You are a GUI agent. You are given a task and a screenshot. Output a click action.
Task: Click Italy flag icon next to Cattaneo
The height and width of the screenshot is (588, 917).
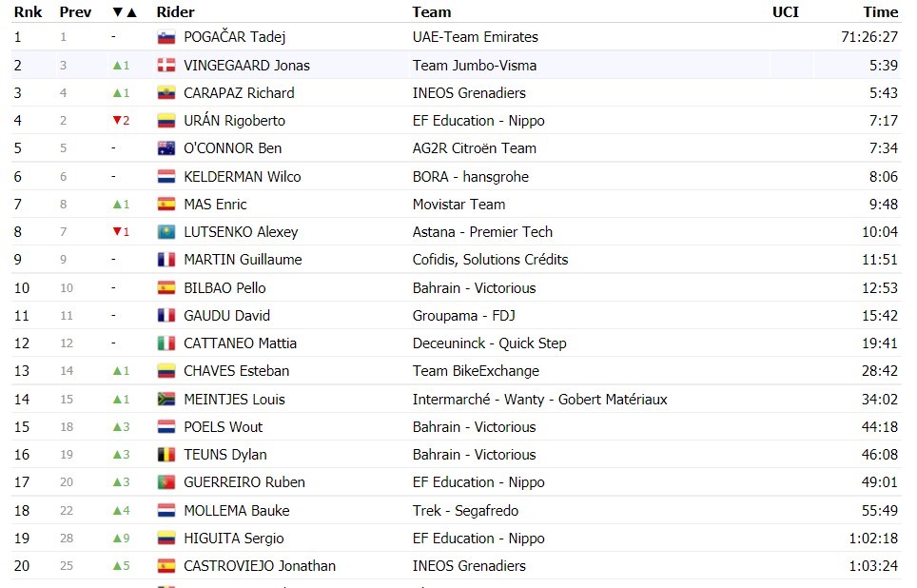pos(166,343)
